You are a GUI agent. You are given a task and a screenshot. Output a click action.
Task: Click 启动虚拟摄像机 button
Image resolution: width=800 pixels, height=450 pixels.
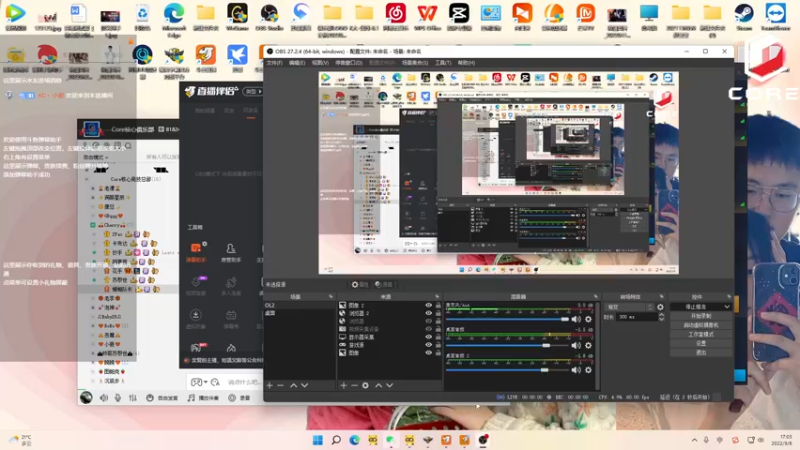coord(701,325)
